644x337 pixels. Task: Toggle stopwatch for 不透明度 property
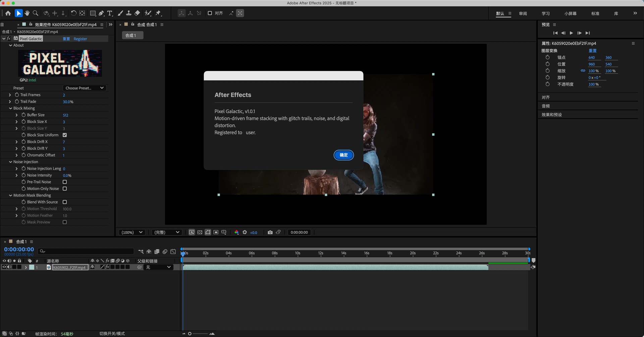pyautogui.click(x=547, y=84)
